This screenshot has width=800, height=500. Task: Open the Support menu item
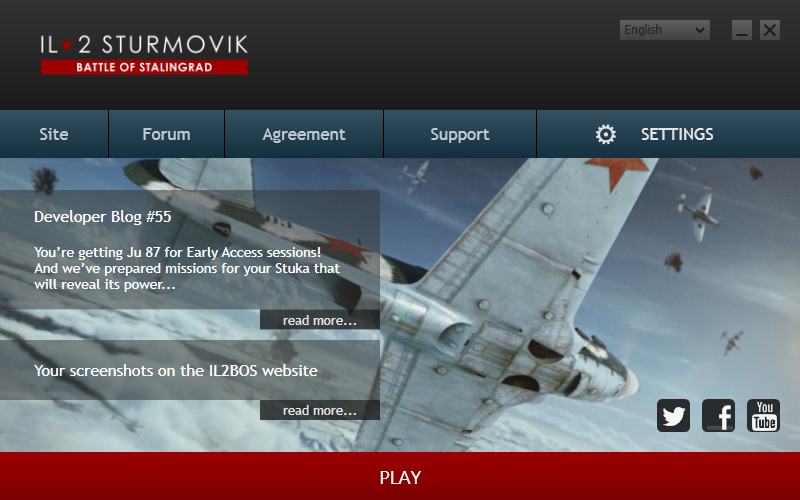click(460, 134)
